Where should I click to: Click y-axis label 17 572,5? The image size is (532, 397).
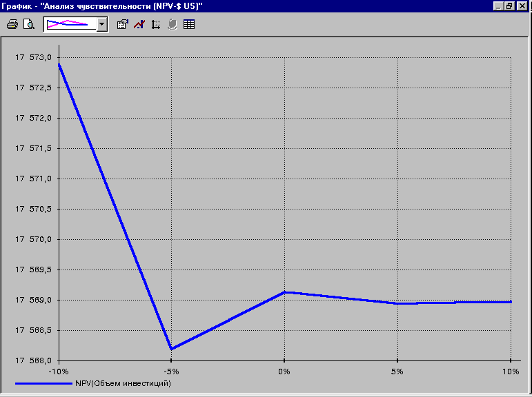point(33,88)
